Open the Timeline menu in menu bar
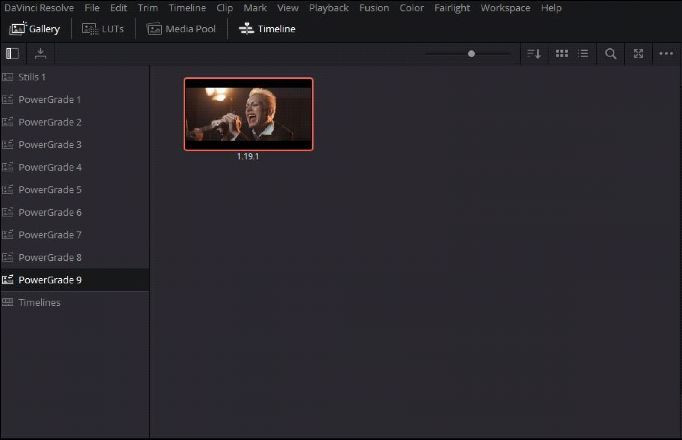Image resolution: width=682 pixels, height=440 pixels. click(x=187, y=8)
